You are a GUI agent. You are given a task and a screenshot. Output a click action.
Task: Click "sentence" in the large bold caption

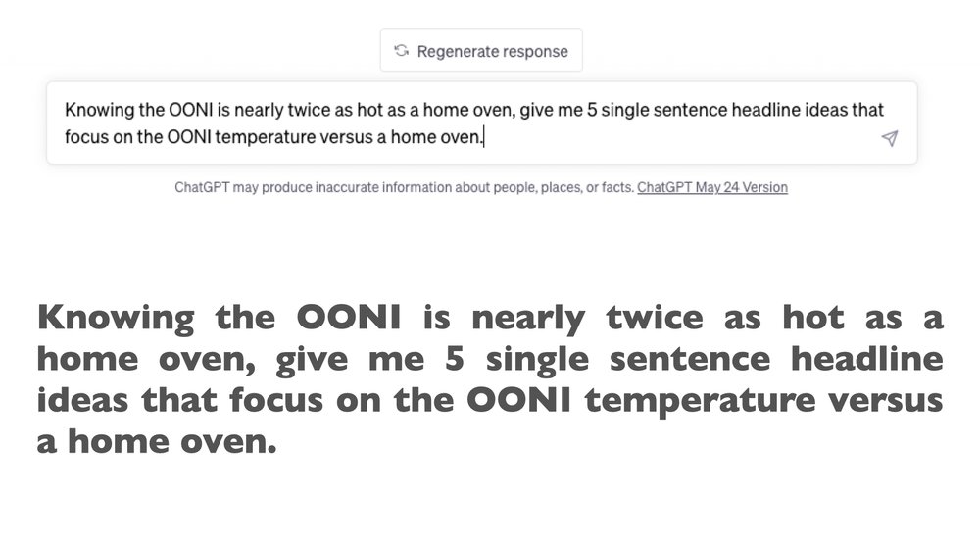(689, 360)
